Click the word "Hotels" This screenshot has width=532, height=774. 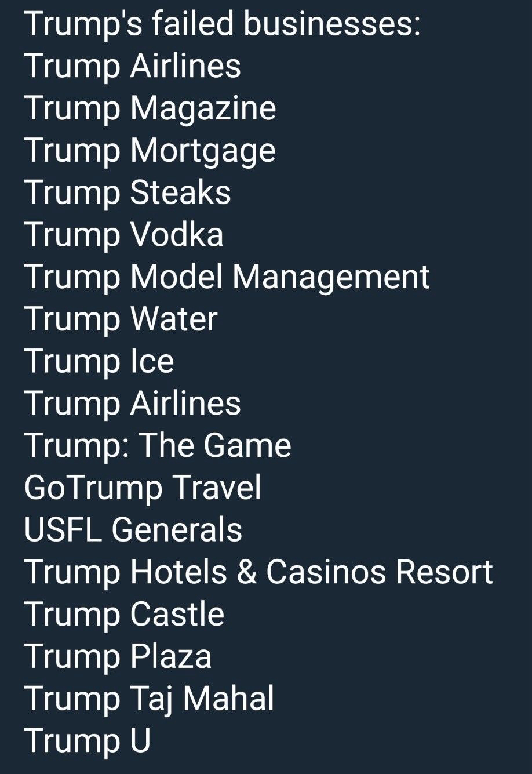[x=178, y=572]
